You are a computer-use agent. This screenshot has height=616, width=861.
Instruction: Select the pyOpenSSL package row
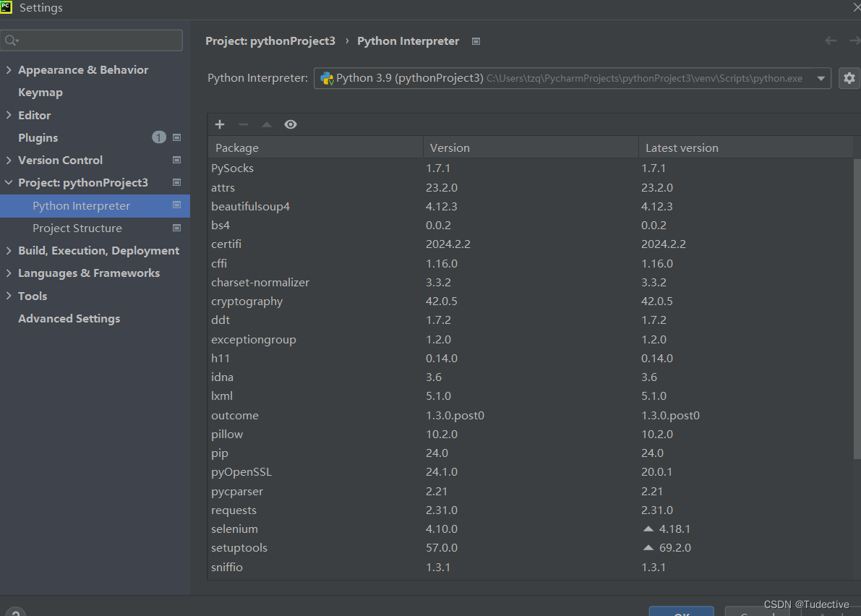[x=531, y=471]
